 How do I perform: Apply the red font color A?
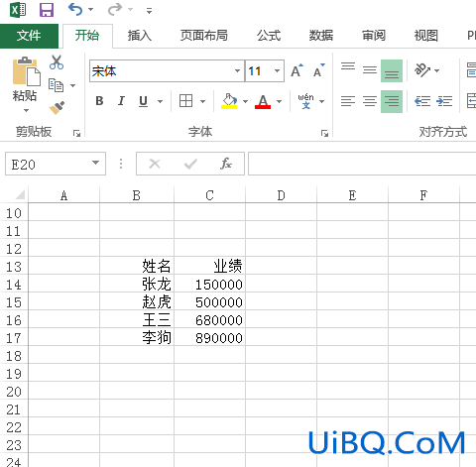pos(263,101)
